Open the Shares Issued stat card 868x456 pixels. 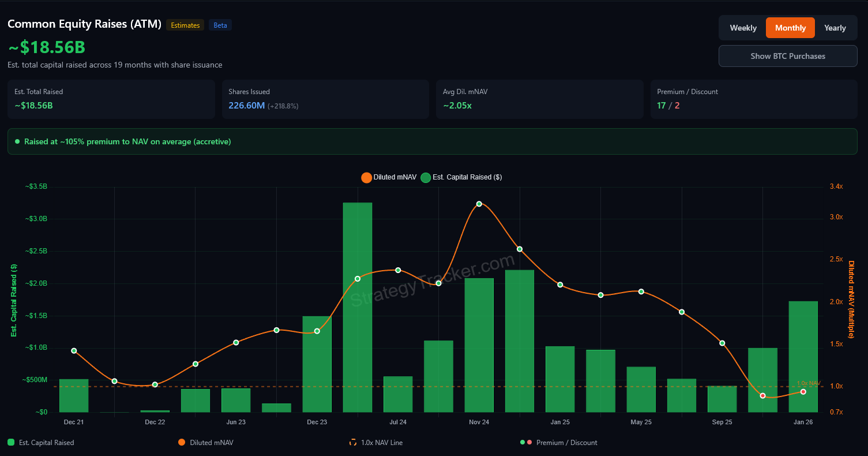[x=325, y=99]
